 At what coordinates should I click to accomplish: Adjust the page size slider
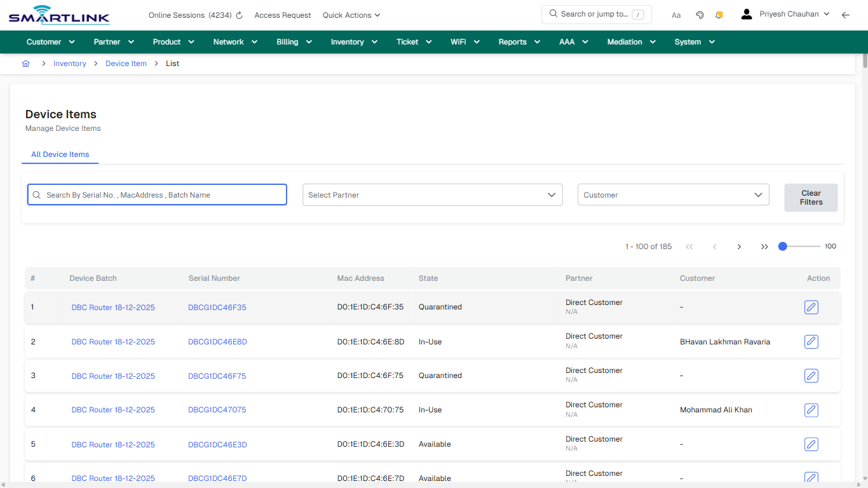(x=782, y=246)
